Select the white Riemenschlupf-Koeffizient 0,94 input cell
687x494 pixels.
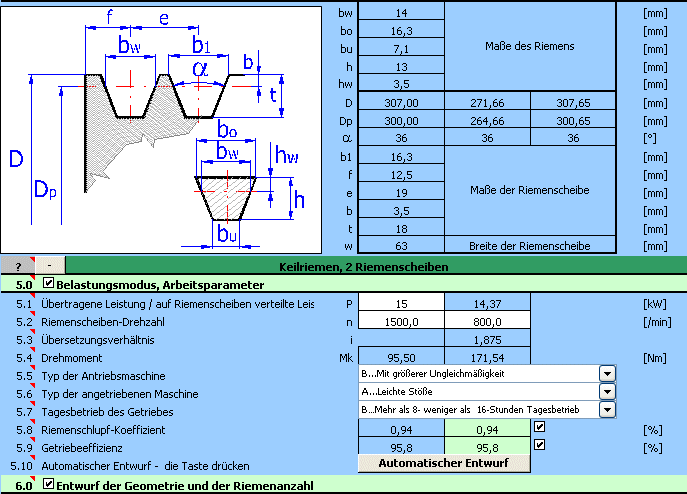[x=400, y=429]
